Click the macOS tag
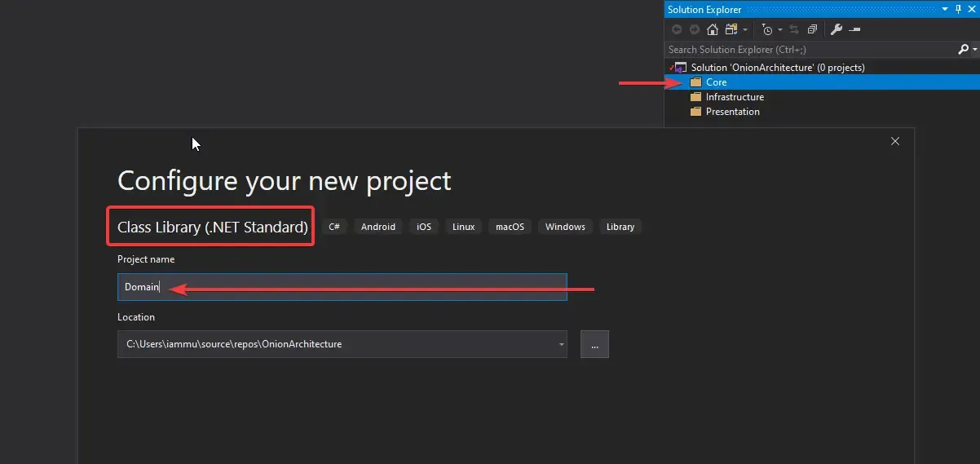 pyautogui.click(x=510, y=227)
